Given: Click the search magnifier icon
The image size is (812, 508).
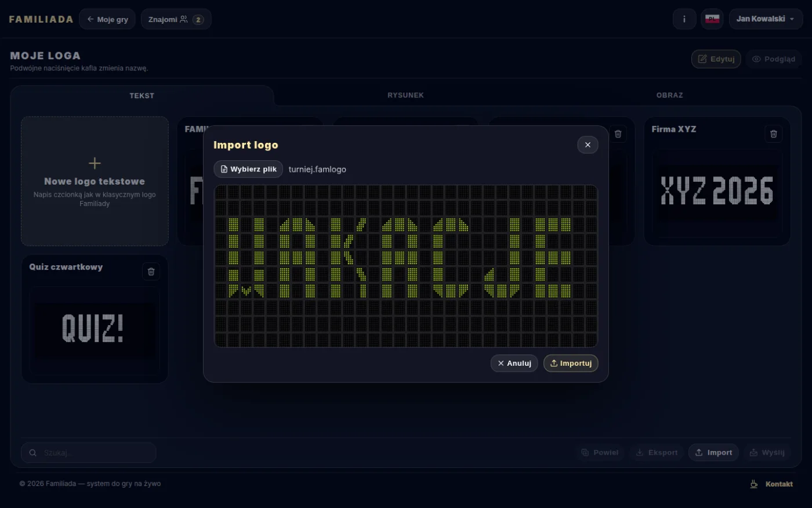Looking at the screenshot, I should 33,453.
